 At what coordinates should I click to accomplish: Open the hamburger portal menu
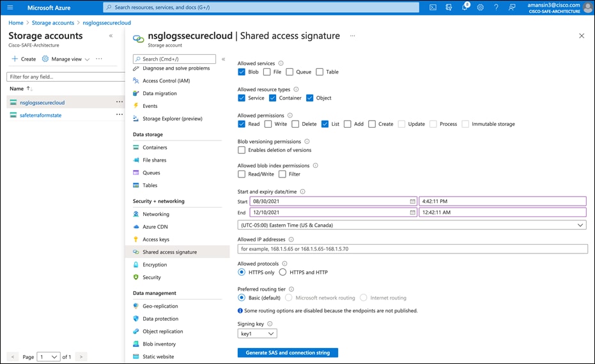[10, 8]
